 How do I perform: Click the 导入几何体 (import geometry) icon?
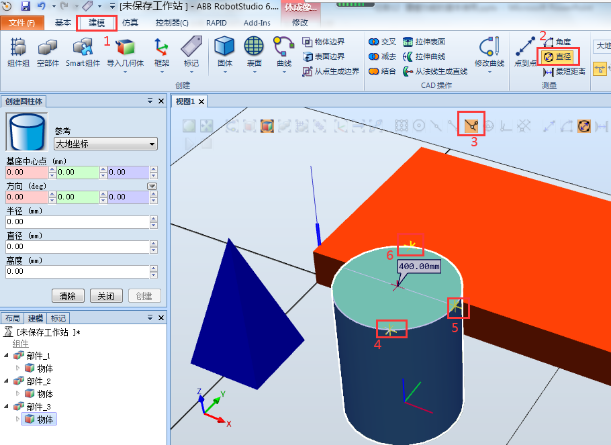click(x=126, y=48)
